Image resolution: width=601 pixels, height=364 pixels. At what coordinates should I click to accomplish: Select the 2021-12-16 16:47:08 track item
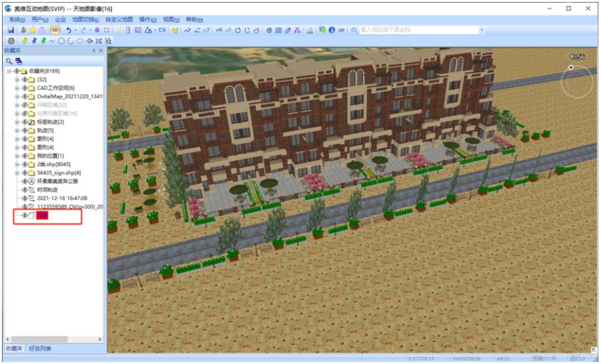click(x=62, y=199)
